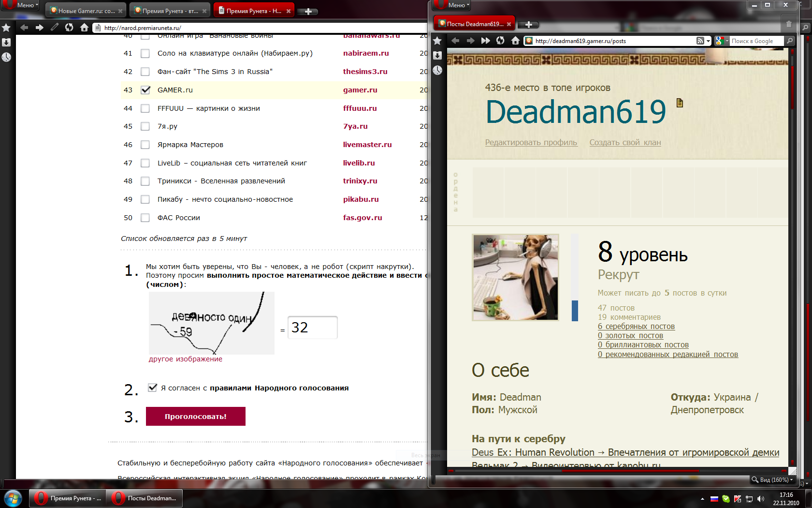Image resolution: width=812 pixels, height=508 pixels.
Task: Reload page in right browser window
Action: pos(500,41)
